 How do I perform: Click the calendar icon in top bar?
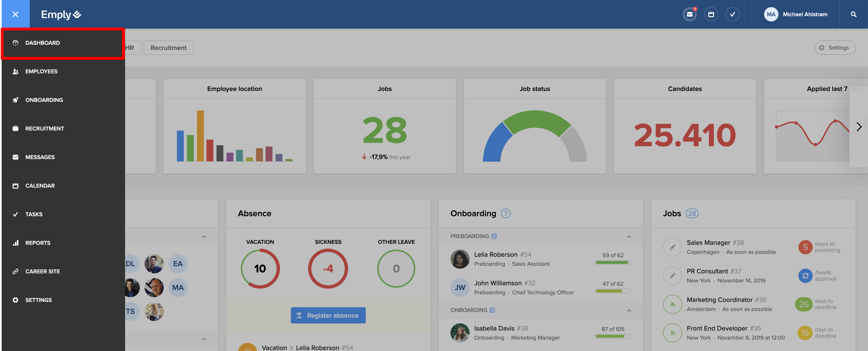coord(711,15)
